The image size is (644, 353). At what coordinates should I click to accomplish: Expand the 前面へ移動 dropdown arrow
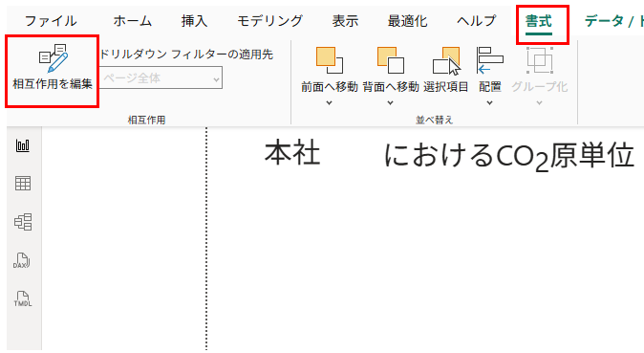329,103
